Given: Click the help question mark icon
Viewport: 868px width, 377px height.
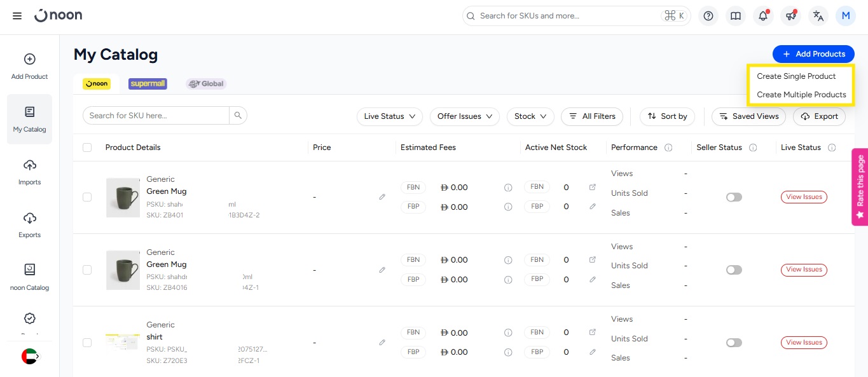Looking at the screenshot, I should [708, 16].
